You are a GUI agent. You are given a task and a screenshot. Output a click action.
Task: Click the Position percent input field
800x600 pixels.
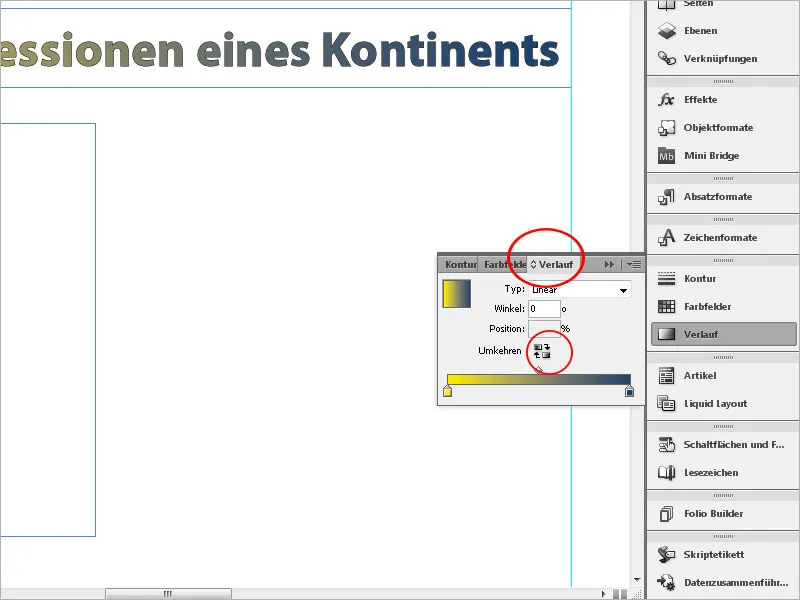pyautogui.click(x=544, y=329)
